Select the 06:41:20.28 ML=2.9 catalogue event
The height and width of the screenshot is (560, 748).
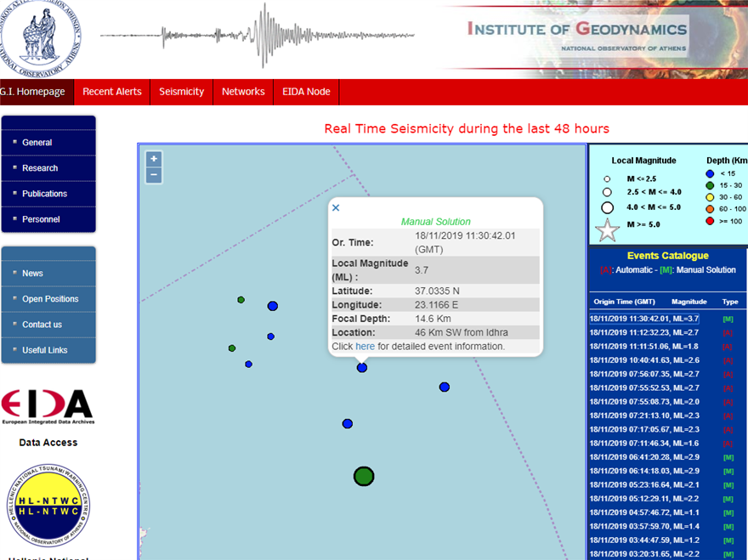click(643, 457)
